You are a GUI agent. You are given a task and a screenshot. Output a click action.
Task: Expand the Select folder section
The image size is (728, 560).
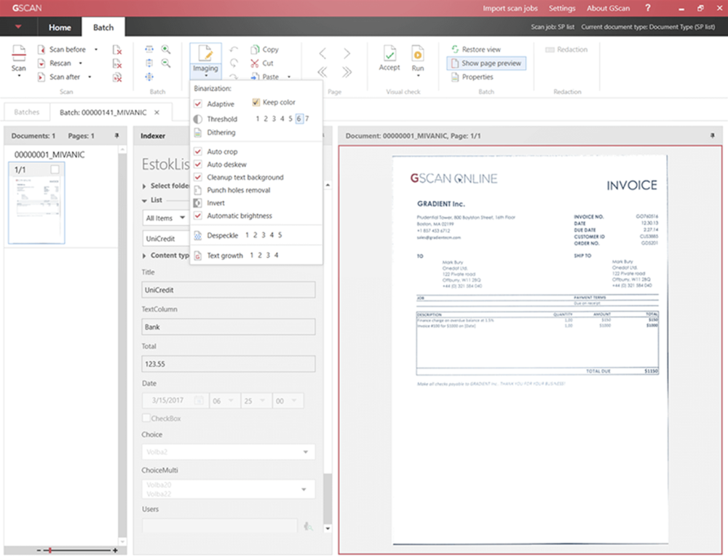tap(144, 186)
